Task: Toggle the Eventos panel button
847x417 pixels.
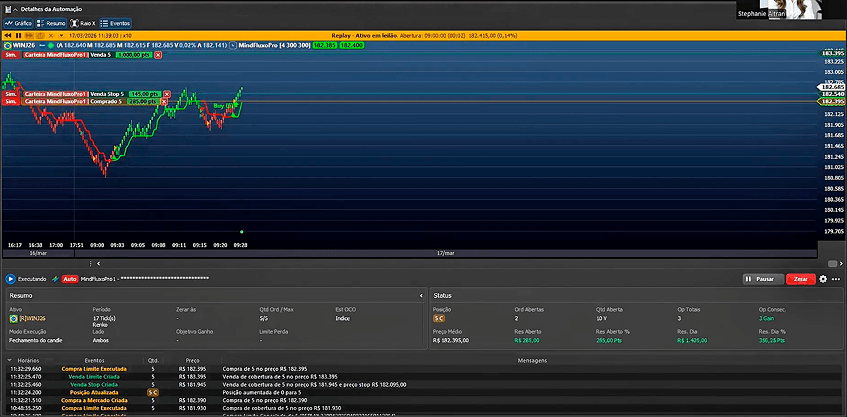Action: (116, 23)
